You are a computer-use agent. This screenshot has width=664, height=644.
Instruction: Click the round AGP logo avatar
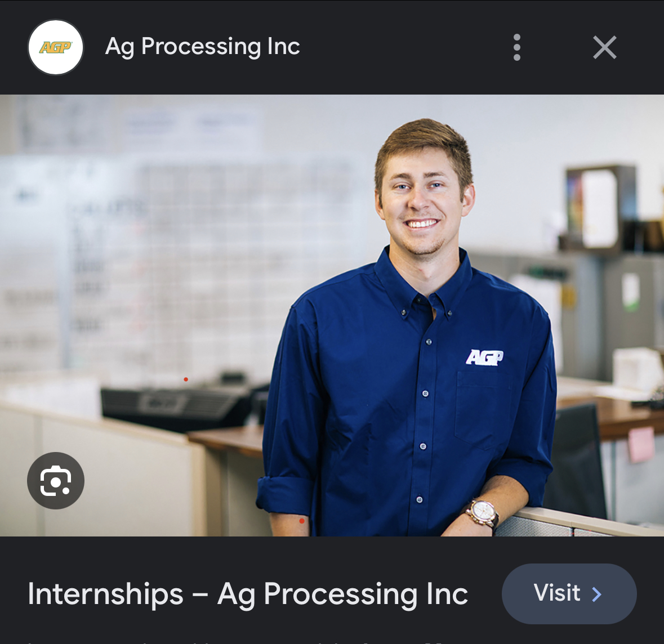tap(56, 47)
